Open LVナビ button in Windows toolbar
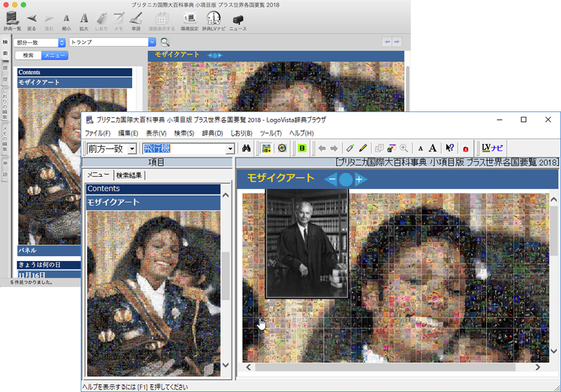This screenshot has height=392, width=561. pos(492,148)
